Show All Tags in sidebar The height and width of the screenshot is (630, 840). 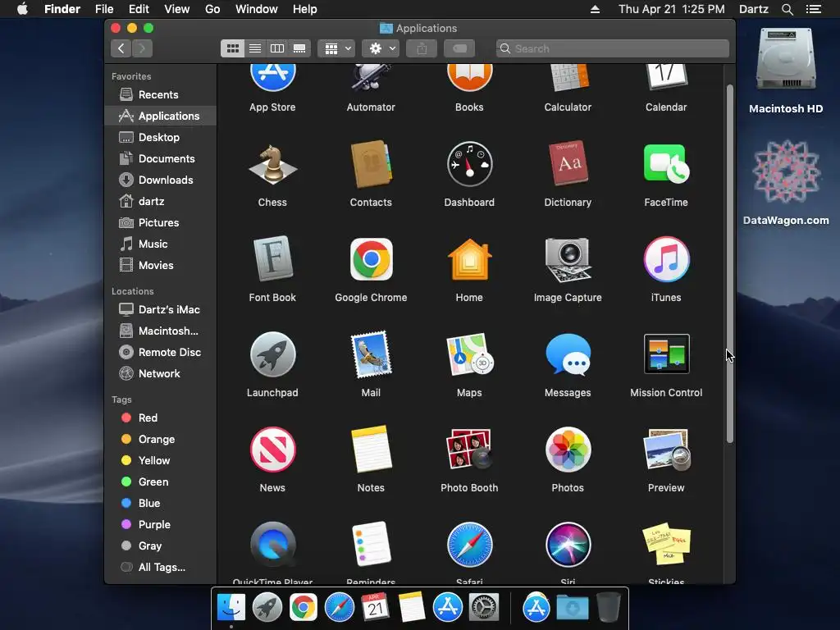point(160,568)
